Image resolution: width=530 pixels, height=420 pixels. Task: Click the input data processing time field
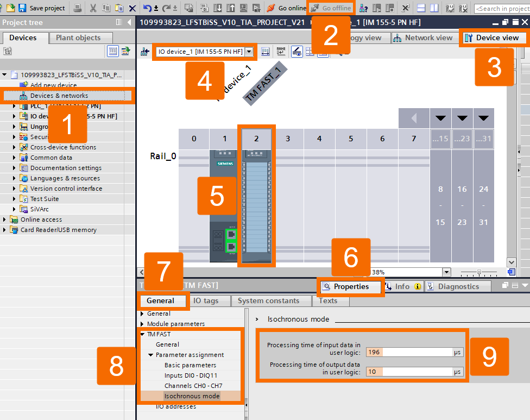coord(409,352)
